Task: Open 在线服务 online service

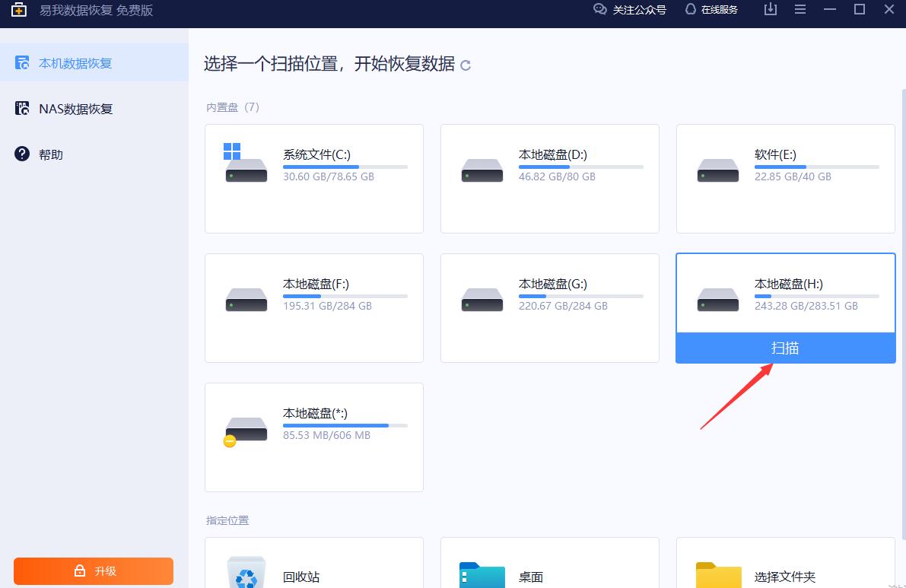Action: [x=711, y=9]
